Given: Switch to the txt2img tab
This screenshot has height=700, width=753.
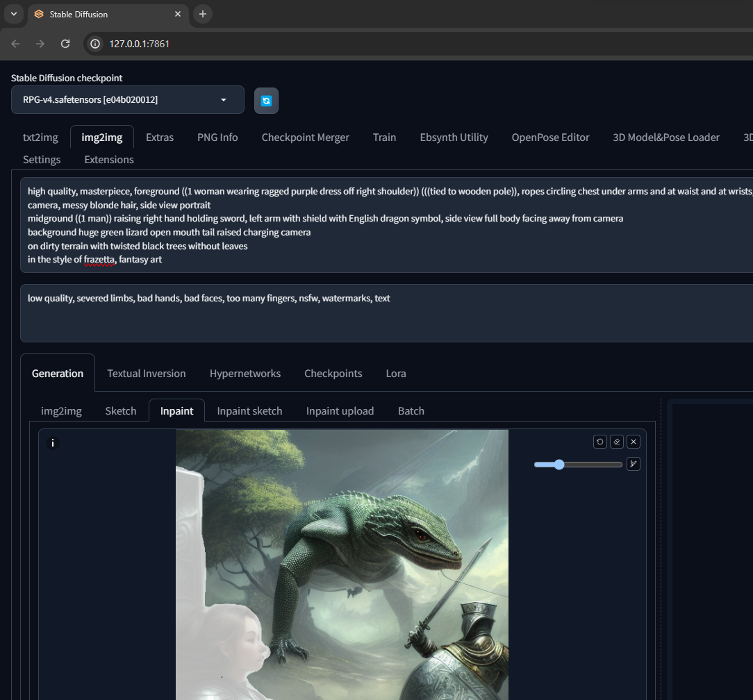Looking at the screenshot, I should [x=40, y=137].
